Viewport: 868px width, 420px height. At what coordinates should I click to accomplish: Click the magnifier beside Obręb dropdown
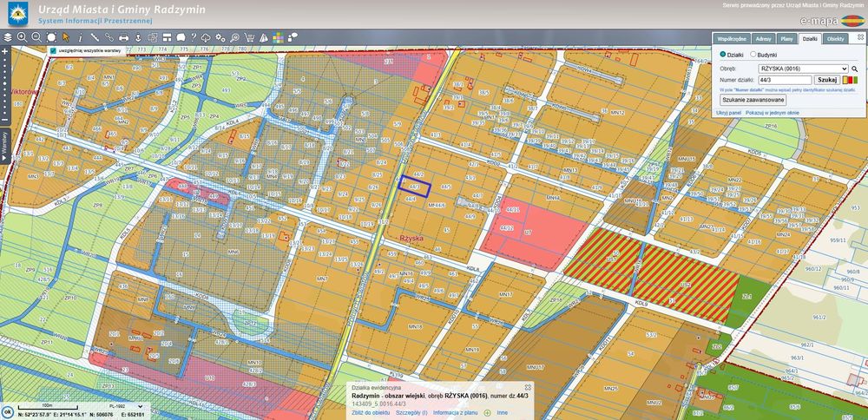point(854,69)
